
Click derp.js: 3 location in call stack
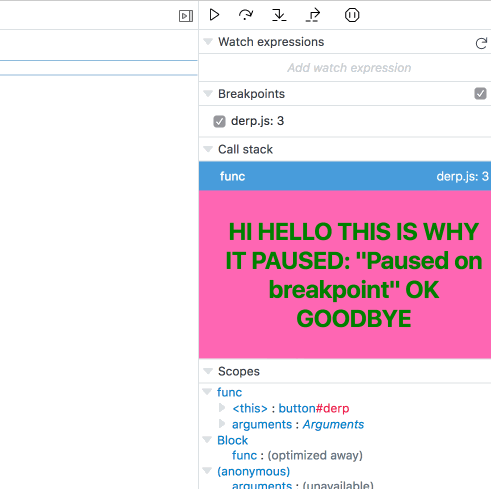click(462, 176)
